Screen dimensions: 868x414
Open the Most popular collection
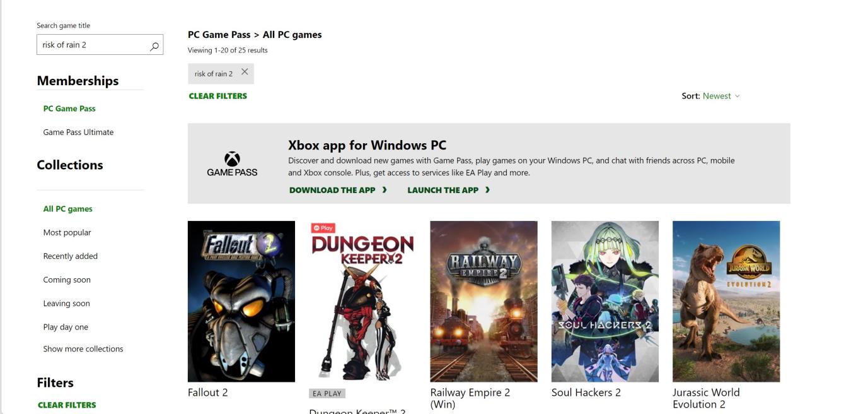(67, 233)
